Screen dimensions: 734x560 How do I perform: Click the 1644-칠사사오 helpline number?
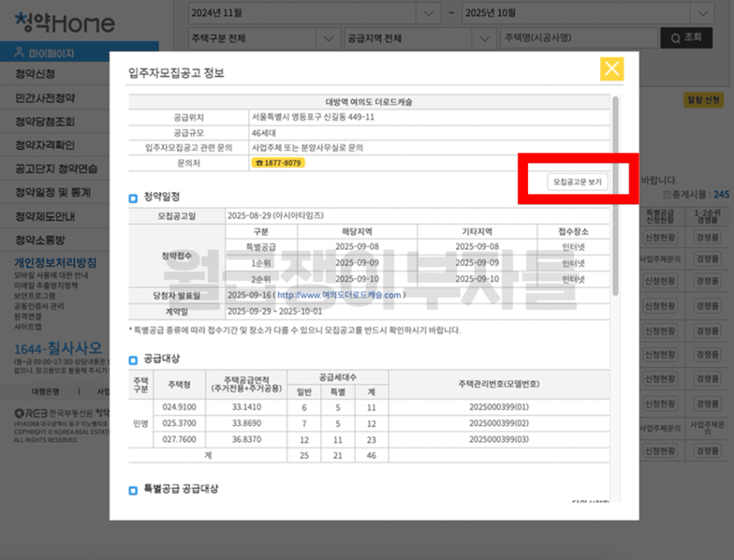pos(57,349)
